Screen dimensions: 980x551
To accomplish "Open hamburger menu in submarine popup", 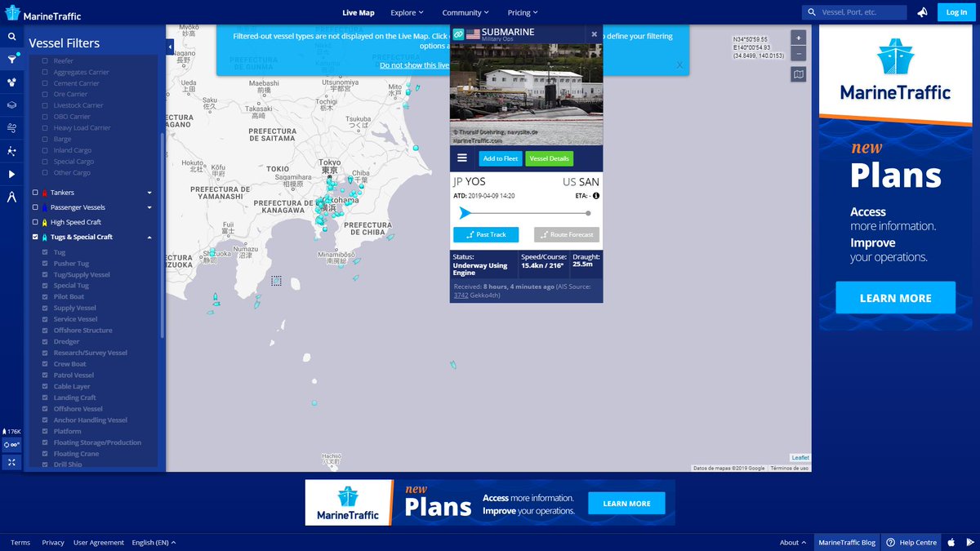I will [462, 158].
